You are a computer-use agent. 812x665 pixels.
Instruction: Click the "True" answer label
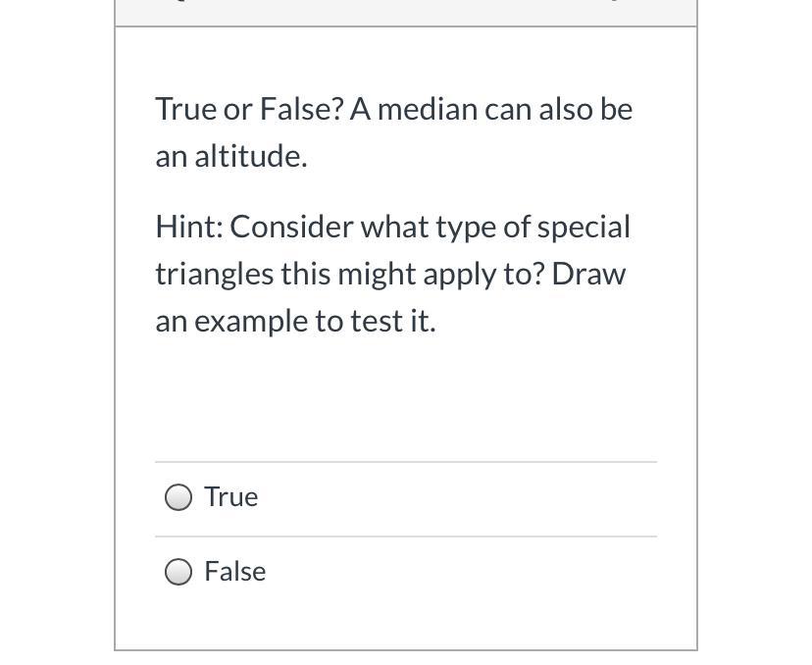(x=231, y=497)
